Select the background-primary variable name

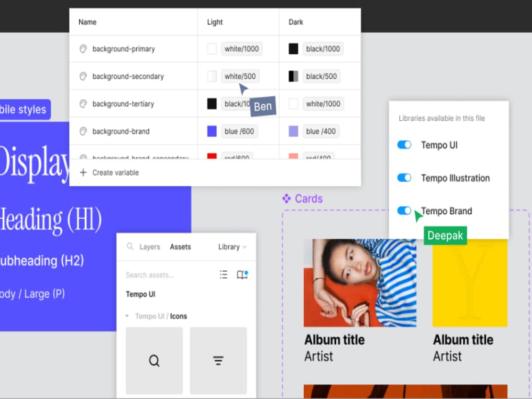tap(124, 49)
